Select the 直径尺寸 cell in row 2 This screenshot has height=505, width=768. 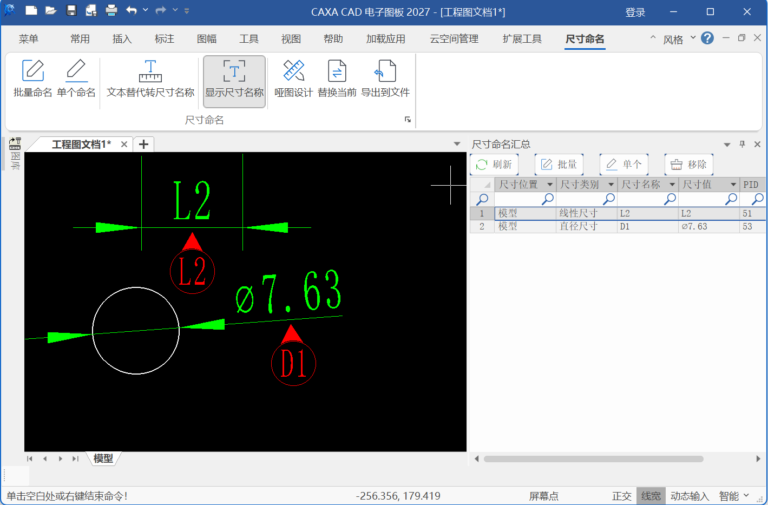(x=586, y=226)
